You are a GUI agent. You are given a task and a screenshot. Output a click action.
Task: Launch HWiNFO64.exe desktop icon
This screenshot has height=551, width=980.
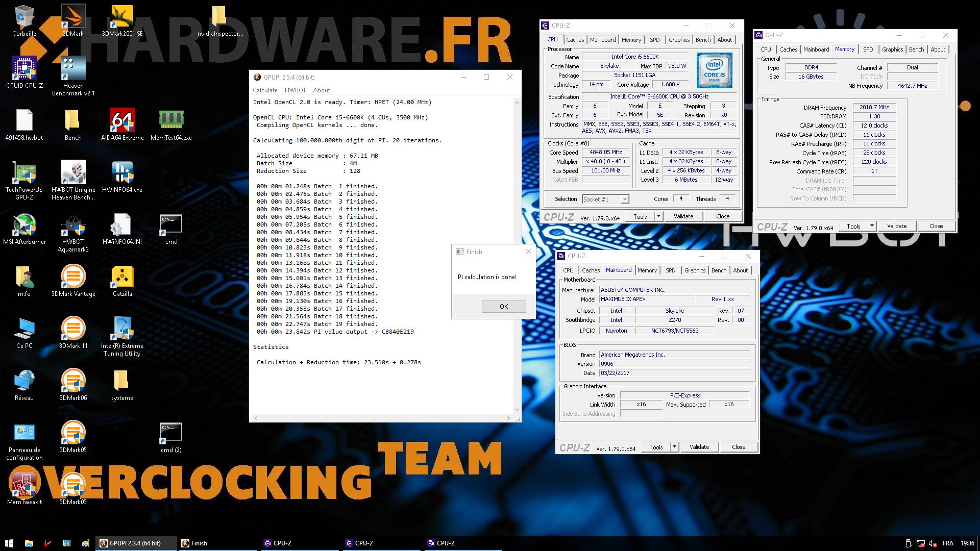tap(122, 177)
